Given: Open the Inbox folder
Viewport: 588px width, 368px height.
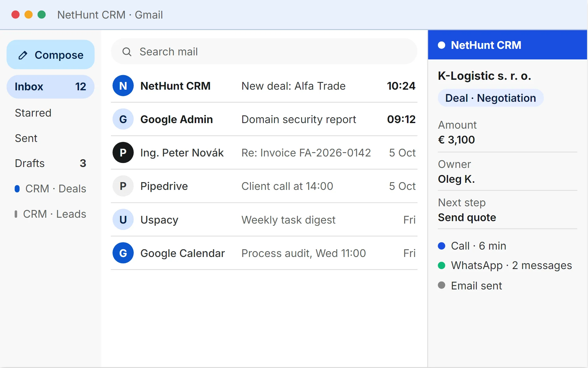Looking at the screenshot, I should point(50,87).
